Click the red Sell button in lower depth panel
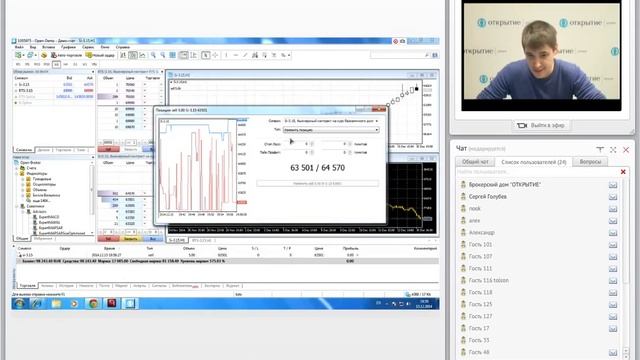Image resolution: width=640 pixels, height=360 pixels. pyautogui.click(x=109, y=239)
